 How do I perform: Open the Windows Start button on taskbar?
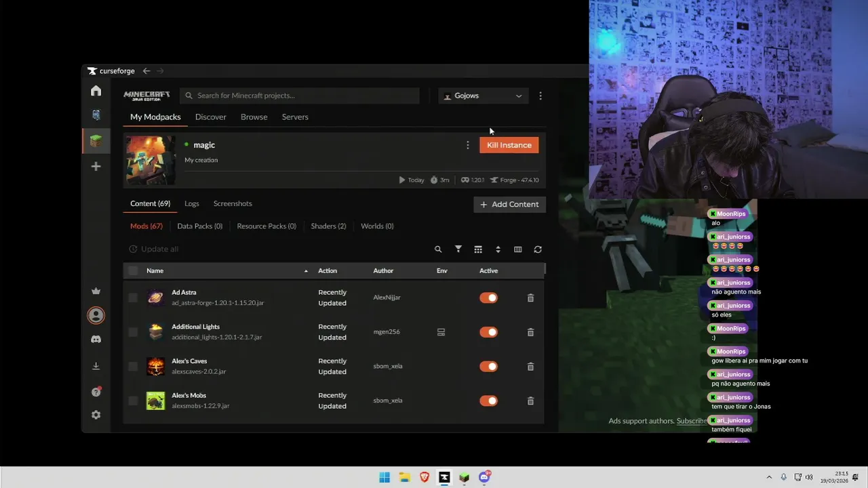click(384, 477)
